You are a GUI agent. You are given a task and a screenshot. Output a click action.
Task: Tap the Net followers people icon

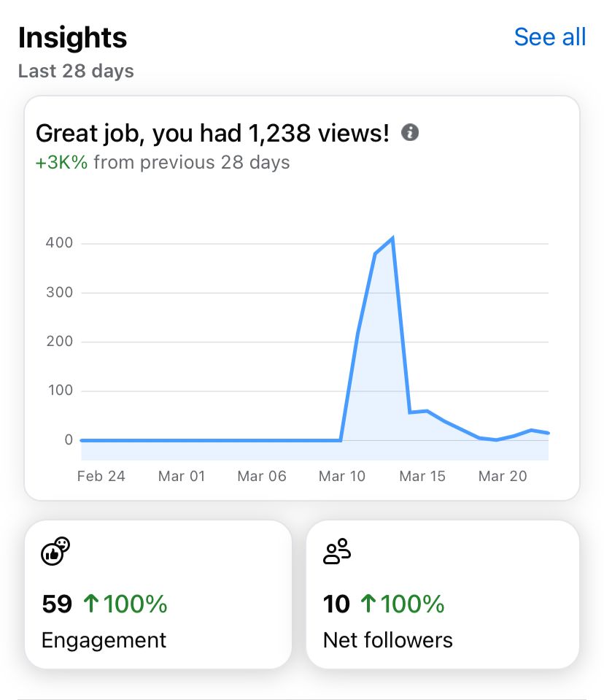tap(337, 551)
